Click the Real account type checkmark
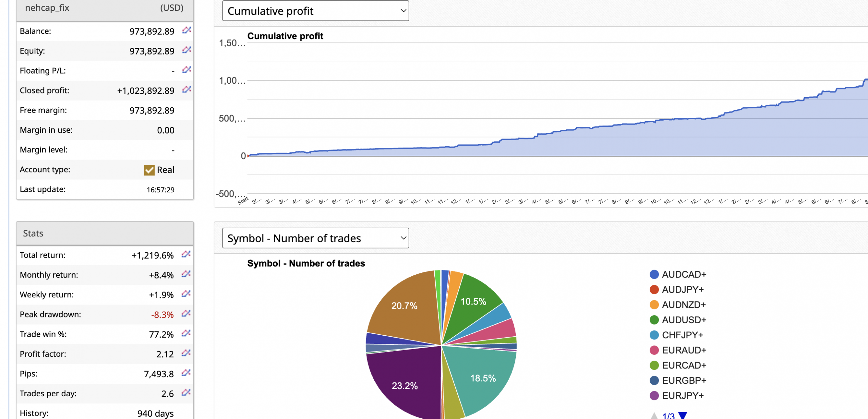The height and width of the screenshot is (419, 868). click(149, 170)
